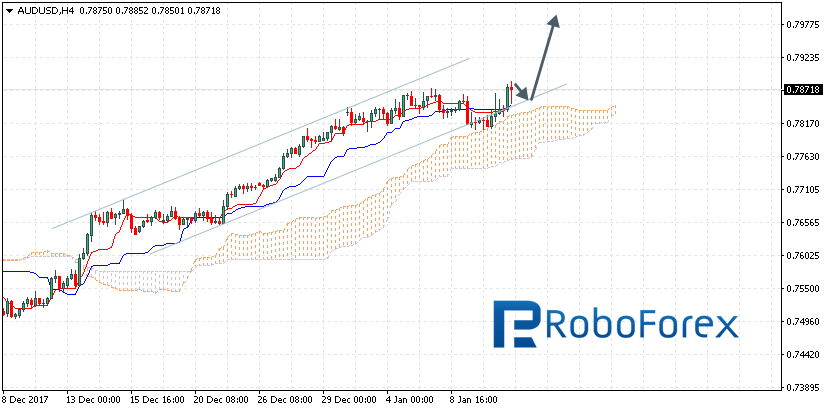Click the 0.77105 price axis label
This screenshot has width=824, height=411.
pos(801,189)
